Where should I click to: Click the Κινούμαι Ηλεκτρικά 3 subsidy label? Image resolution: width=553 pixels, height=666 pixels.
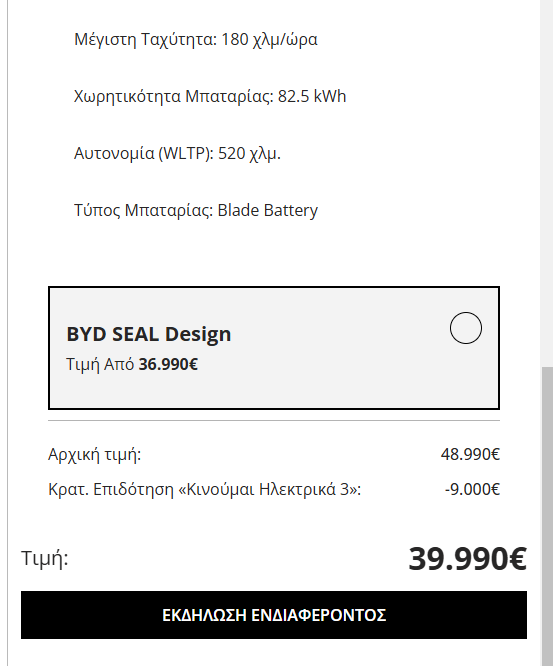point(204,489)
